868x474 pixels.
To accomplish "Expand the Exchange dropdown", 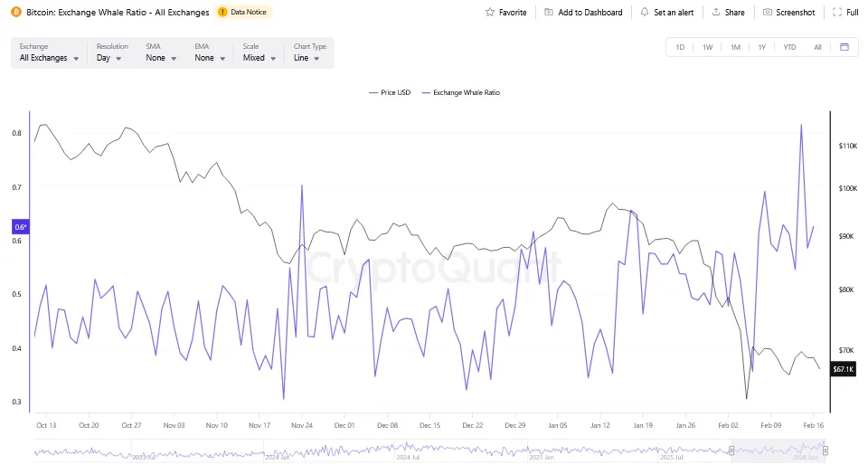I will click(49, 58).
